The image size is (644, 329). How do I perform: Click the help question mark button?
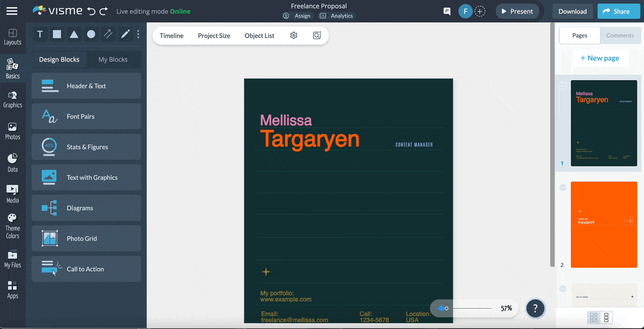(x=535, y=308)
